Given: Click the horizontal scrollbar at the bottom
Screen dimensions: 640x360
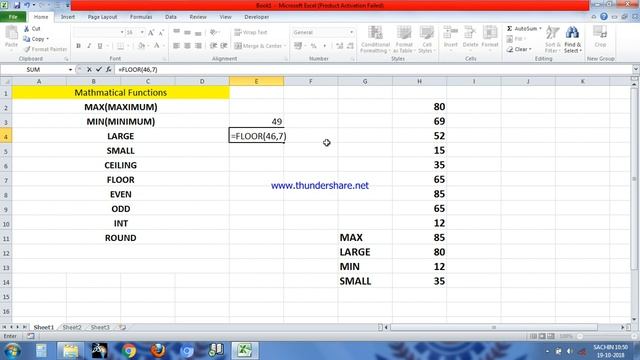Looking at the screenshot, I should pyautogui.click(x=494, y=327).
